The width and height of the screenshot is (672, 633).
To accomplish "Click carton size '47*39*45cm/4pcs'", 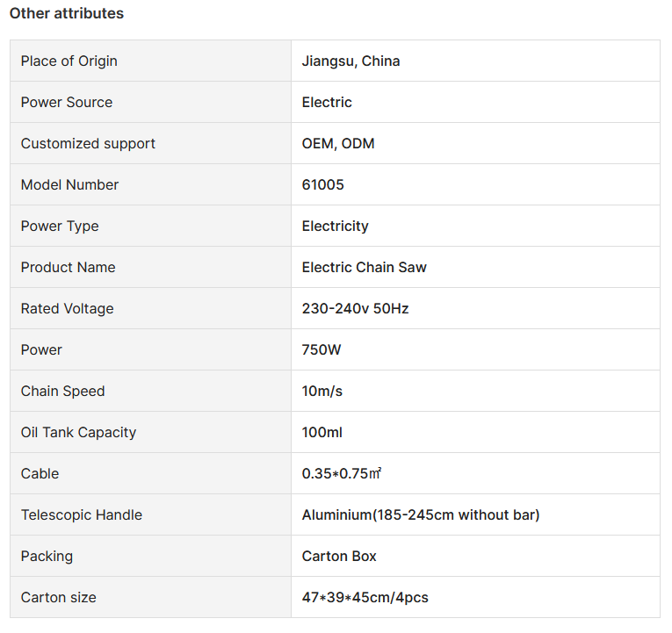I will point(365,597).
